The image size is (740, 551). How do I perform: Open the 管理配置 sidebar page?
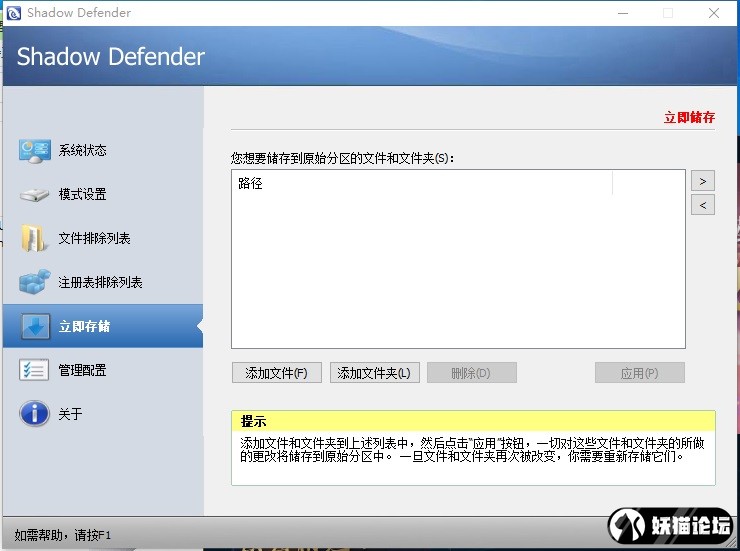103,370
